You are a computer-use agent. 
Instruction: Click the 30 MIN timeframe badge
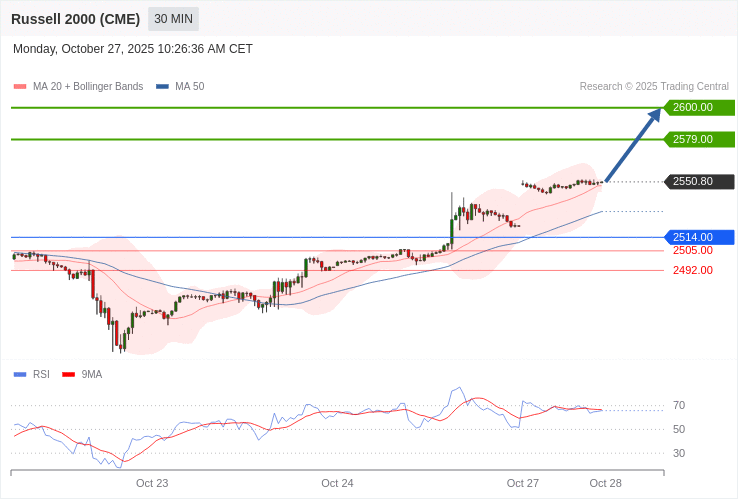pos(173,19)
